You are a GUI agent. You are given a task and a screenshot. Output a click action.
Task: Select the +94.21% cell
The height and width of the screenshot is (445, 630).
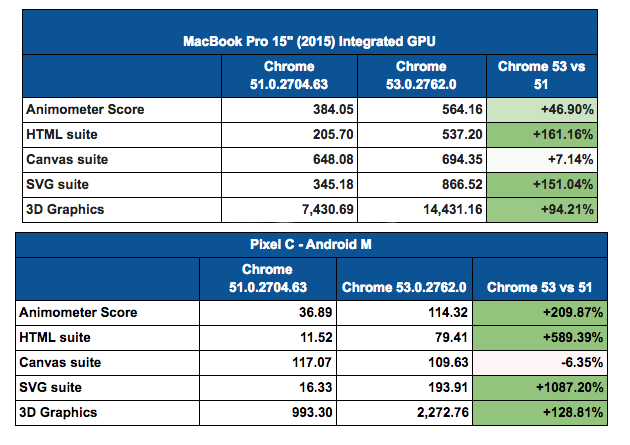pyautogui.click(x=542, y=210)
